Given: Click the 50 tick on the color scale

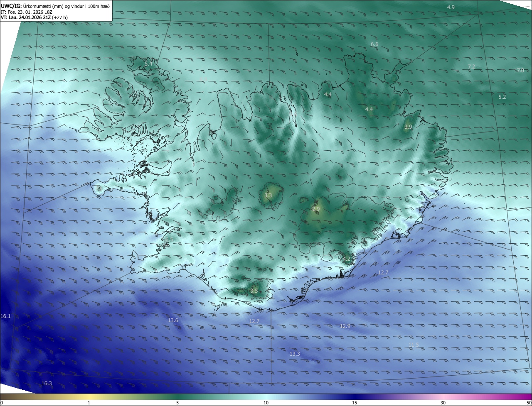Looking at the screenshot, I should 529,403.
